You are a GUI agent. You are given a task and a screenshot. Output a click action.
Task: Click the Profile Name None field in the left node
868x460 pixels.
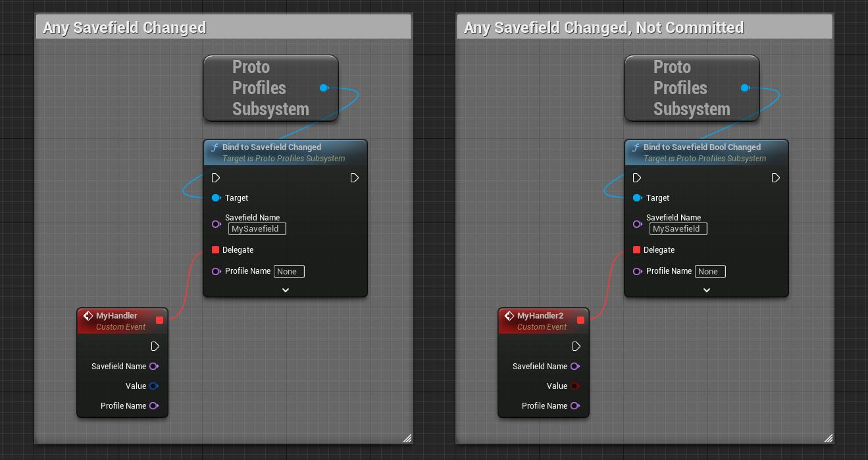point(289,271)
